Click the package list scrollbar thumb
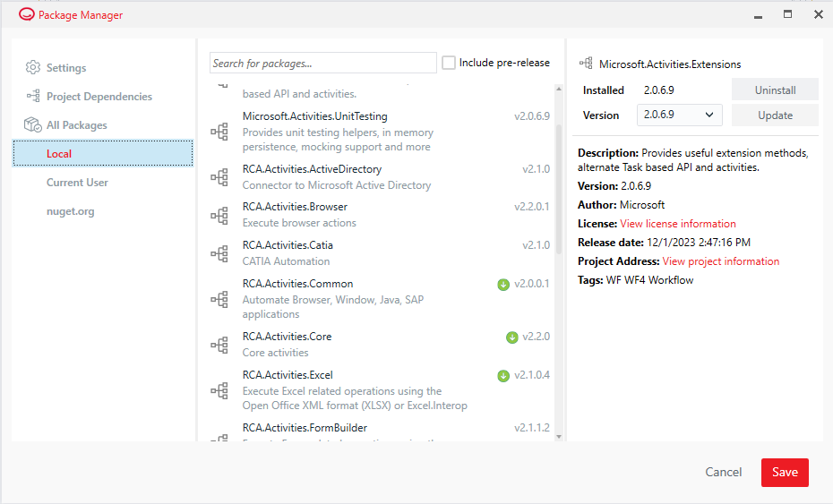Image resolution: width=833 pixels, height=504 pixels. tap(559, 189)
